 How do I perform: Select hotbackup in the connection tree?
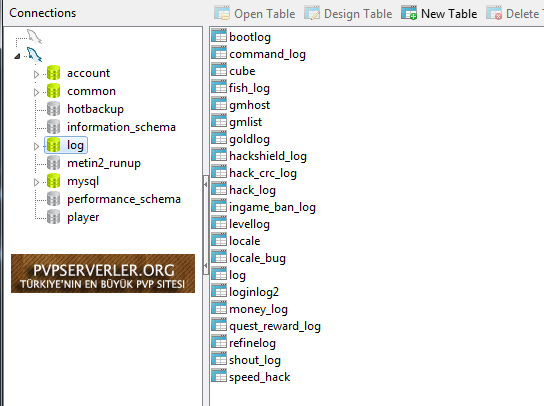pos(95,109)
